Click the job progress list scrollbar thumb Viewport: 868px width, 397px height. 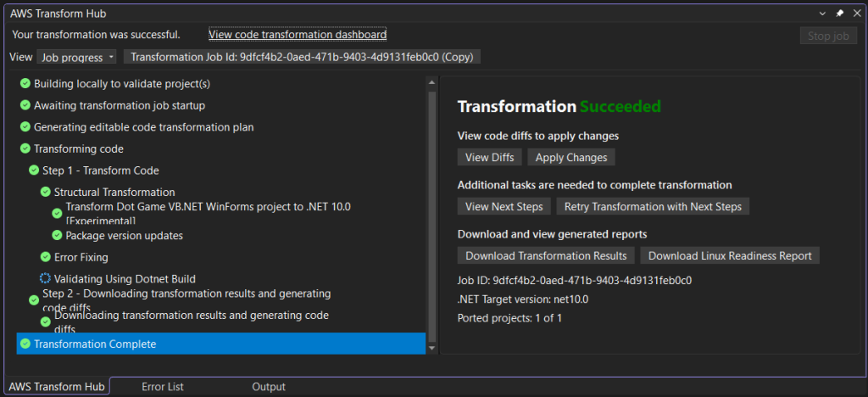click(432, 216)
